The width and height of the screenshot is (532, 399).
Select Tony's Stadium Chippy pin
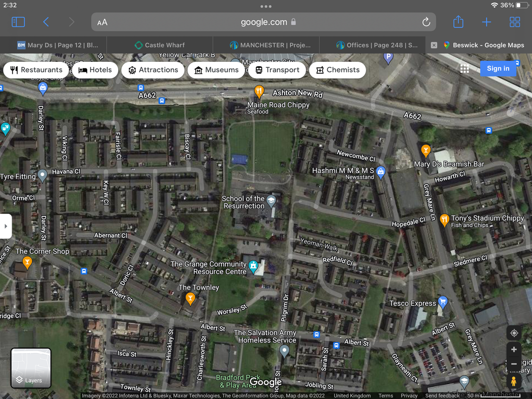point(444,220)
